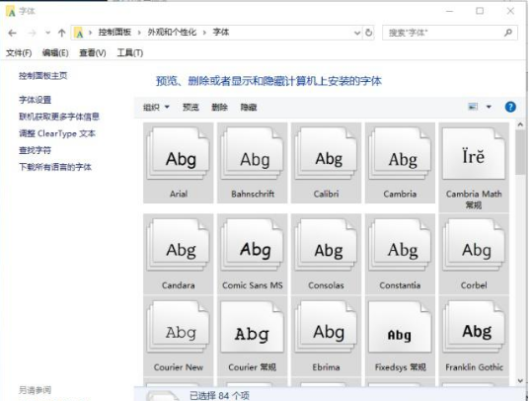
Task: Go forward with the right arrow
Action: pyautogui.click(x=32, y=33)
